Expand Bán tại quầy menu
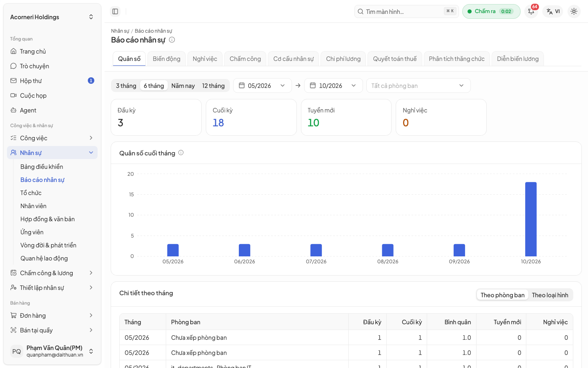Viewport: 588px width, 368px height. (x=52, y=330)
